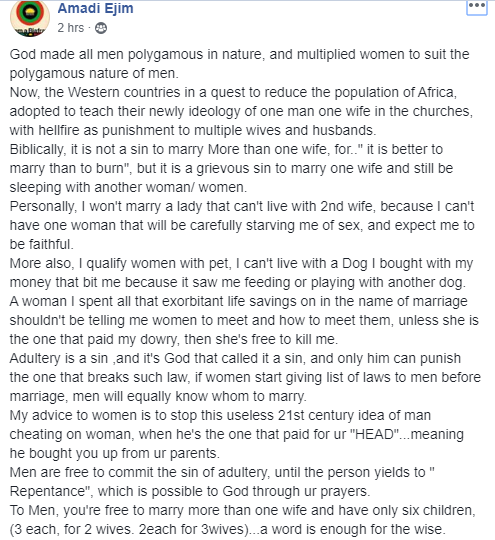Open the Amadi Ejim profile name link

(x=95, y=8)
